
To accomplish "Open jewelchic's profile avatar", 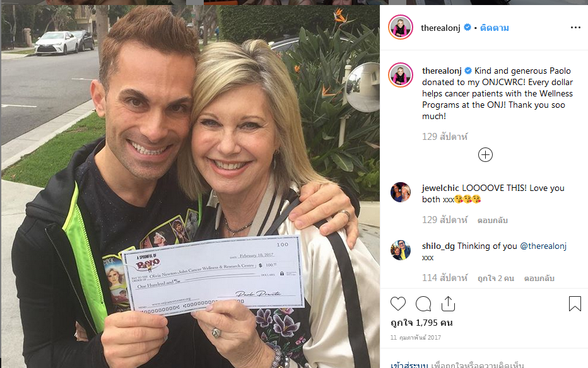I will point(401,192).
